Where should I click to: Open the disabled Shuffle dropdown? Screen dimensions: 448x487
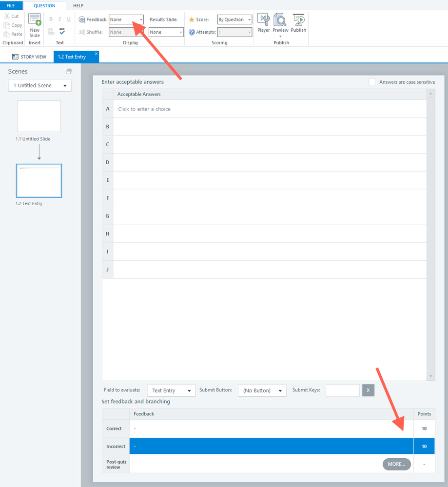click(126, 32)
